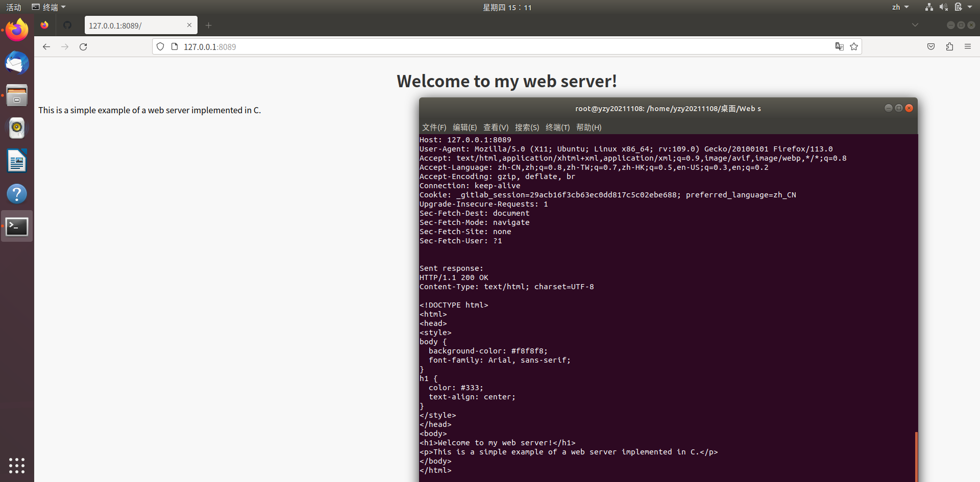Go back in Firefox
Viewport: 980px width, 482px height.
click(46, 47)
